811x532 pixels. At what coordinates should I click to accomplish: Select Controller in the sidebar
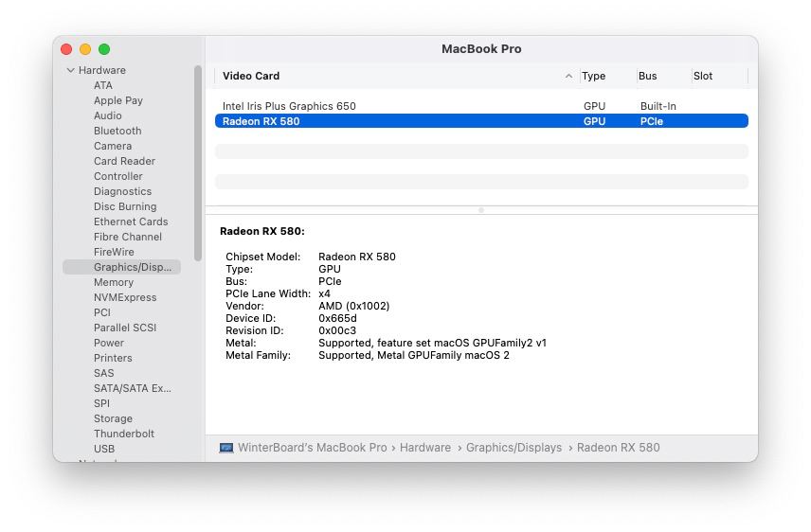click(117, 176)
